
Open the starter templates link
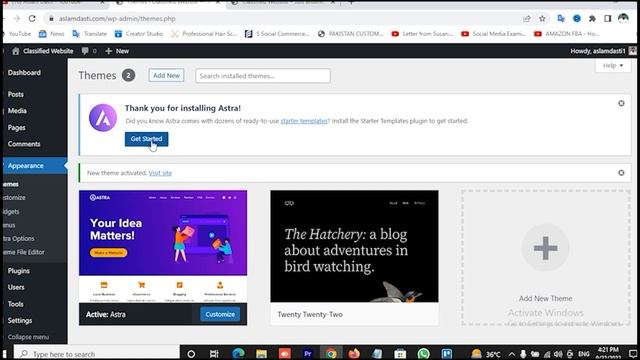pos(304,121)
